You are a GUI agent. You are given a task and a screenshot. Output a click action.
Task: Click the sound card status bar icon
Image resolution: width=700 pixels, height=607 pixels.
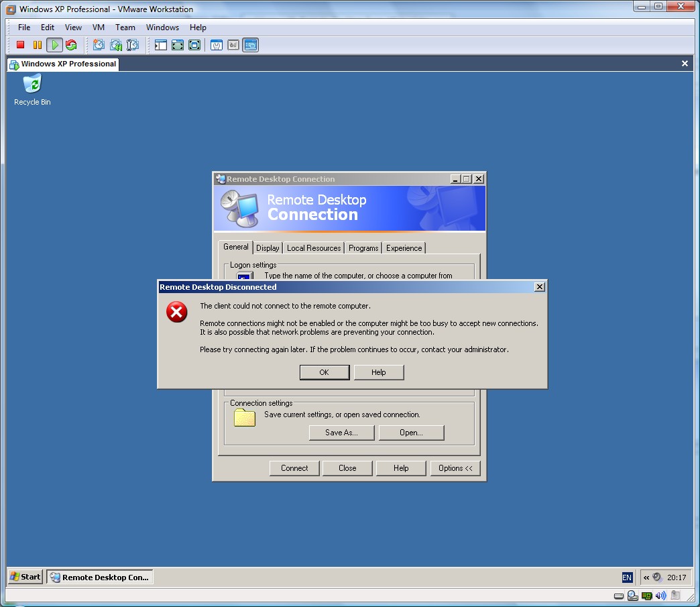[x=661, y=596]
